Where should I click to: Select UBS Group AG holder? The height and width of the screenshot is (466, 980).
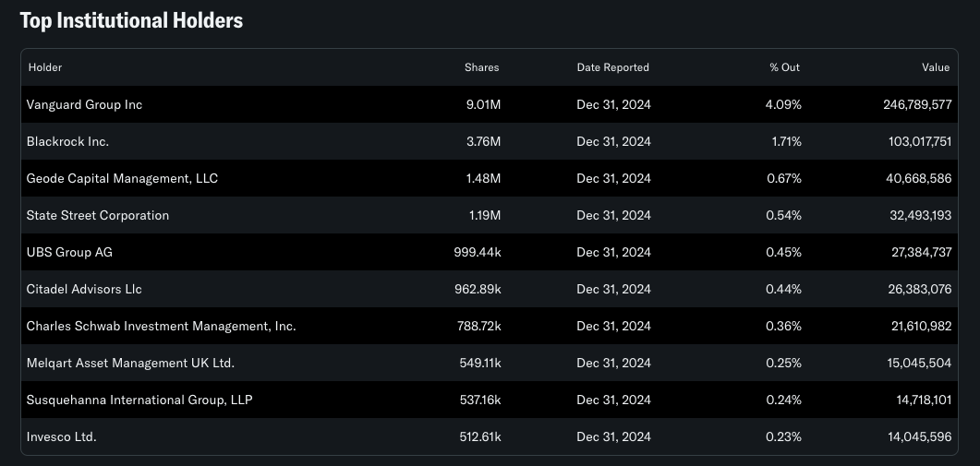[69, 252]
